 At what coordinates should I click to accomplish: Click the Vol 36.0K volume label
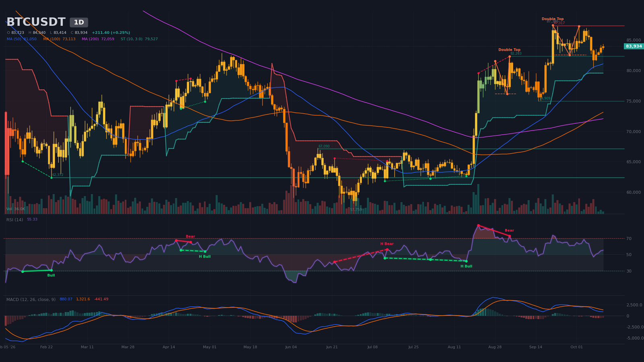coord(16,209)
